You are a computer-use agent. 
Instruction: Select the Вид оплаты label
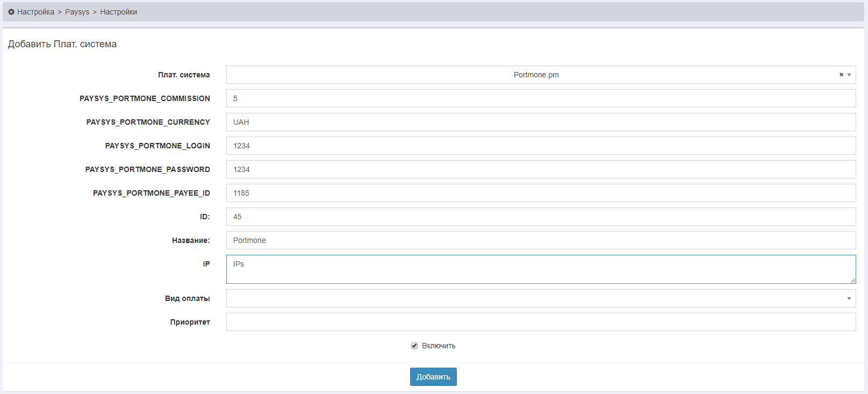(188, 298)
